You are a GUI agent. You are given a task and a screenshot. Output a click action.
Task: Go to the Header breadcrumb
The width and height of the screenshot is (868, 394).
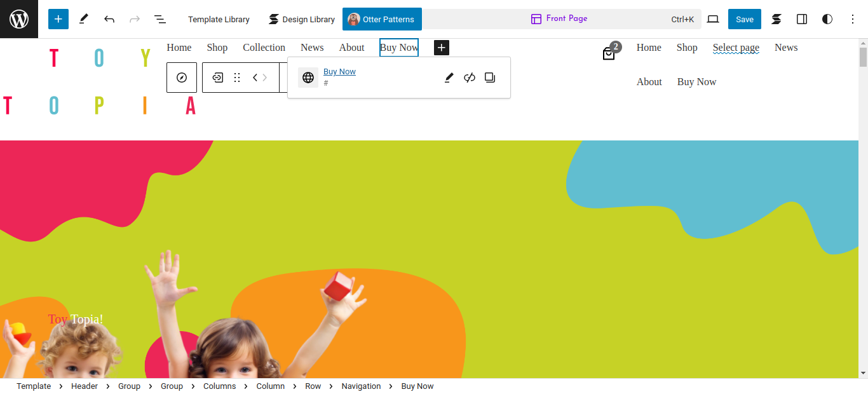[85, 386]
